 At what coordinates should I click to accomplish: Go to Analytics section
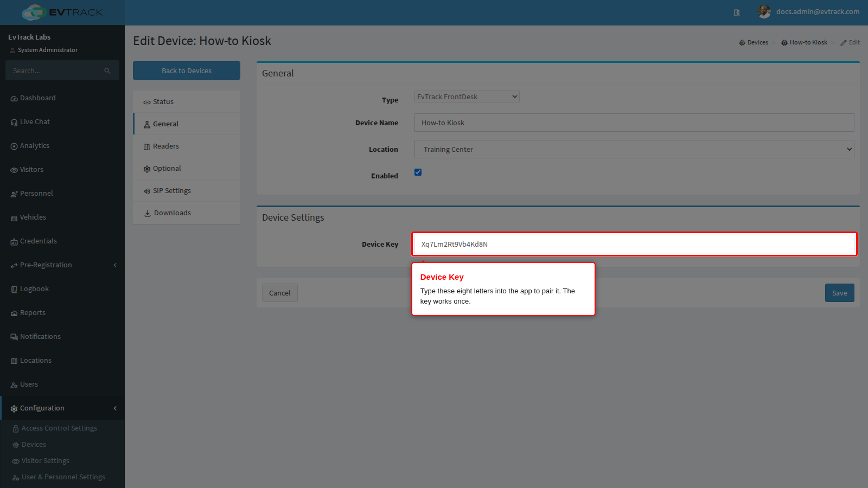[62, 146]
